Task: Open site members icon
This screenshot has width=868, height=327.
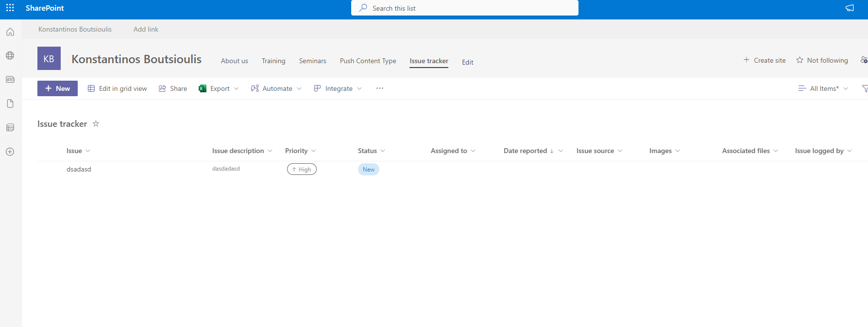Action: [x=864, y=60]
